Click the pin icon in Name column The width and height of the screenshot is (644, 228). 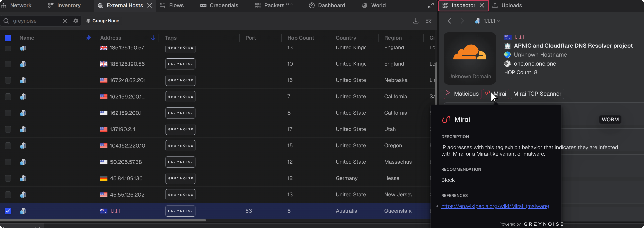point(89,38)
